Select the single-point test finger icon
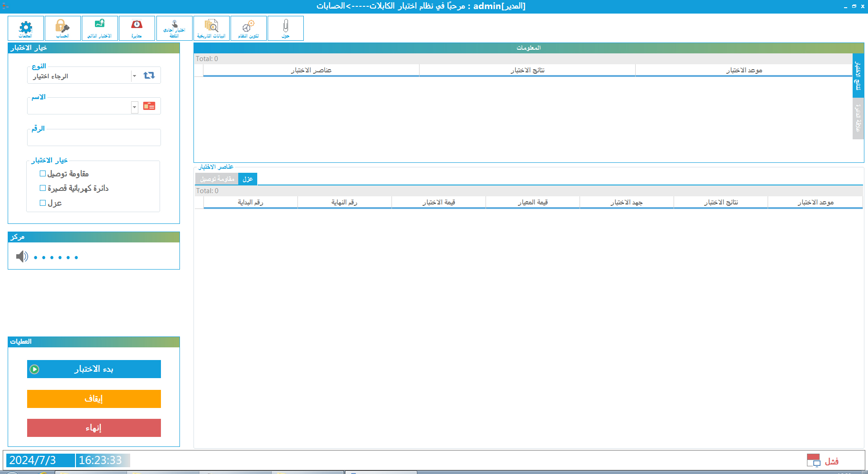 (x=174, y=28)
